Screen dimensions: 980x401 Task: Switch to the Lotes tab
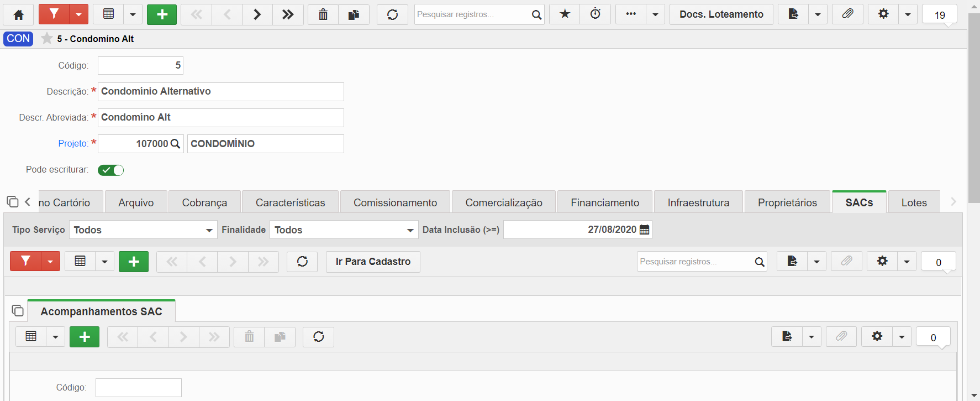coord(914,202)
